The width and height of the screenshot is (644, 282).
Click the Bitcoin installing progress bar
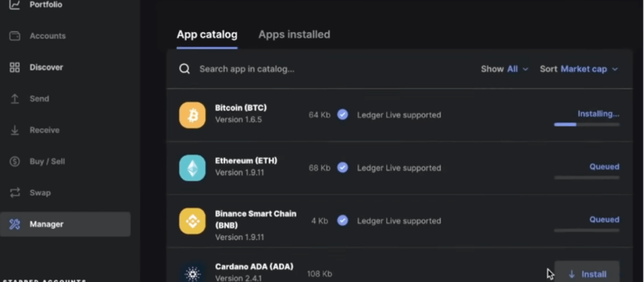586,124
